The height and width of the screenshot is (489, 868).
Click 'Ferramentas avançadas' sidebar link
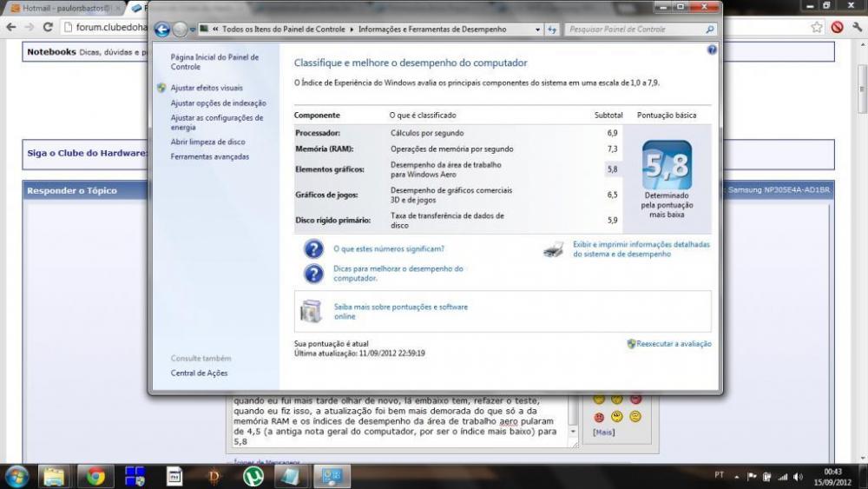click(x=210, y=156)
